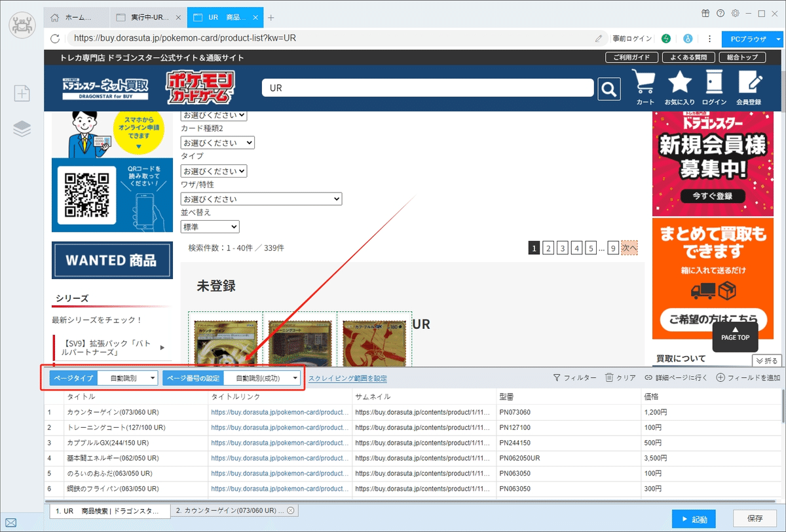Open the ページタイプ 自動識別 dropdown

(x=128, y=378)
